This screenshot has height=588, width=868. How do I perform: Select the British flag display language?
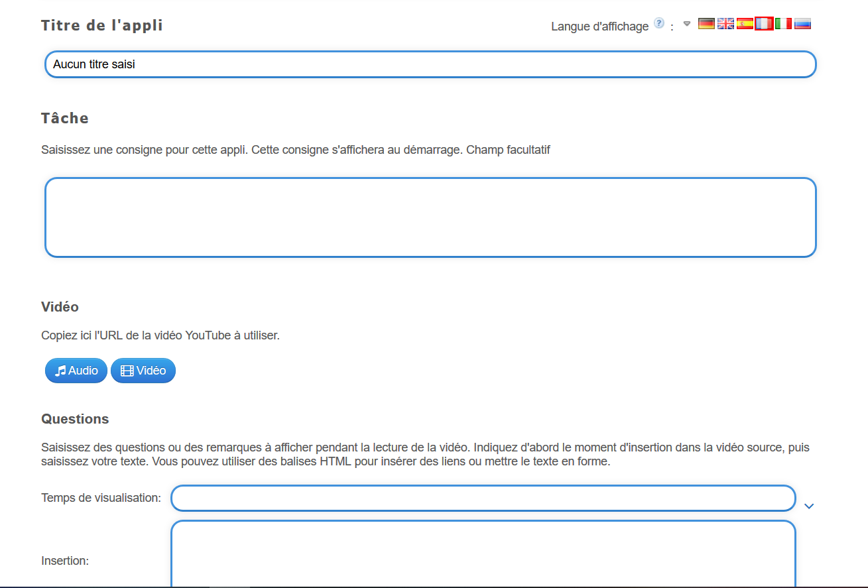tap(725, 24)
